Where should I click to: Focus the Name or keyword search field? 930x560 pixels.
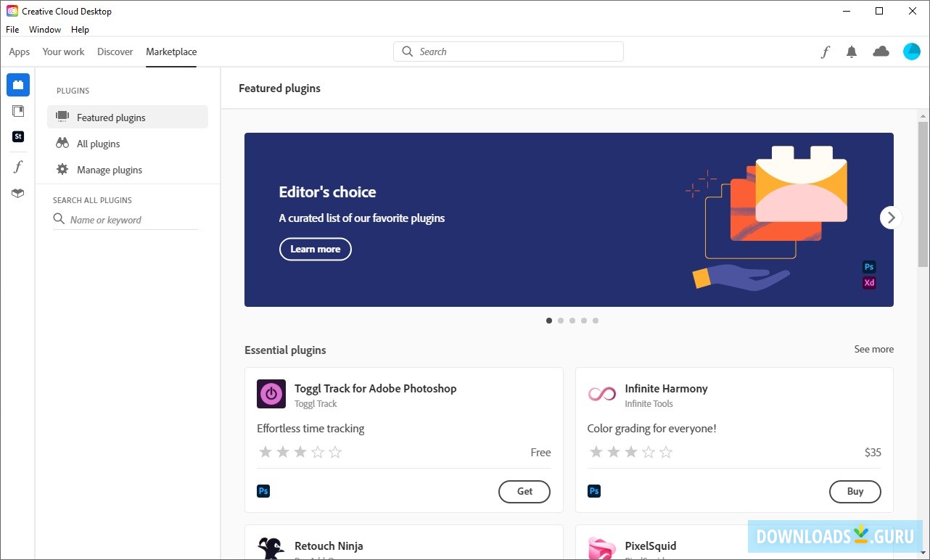coord(131,220)
